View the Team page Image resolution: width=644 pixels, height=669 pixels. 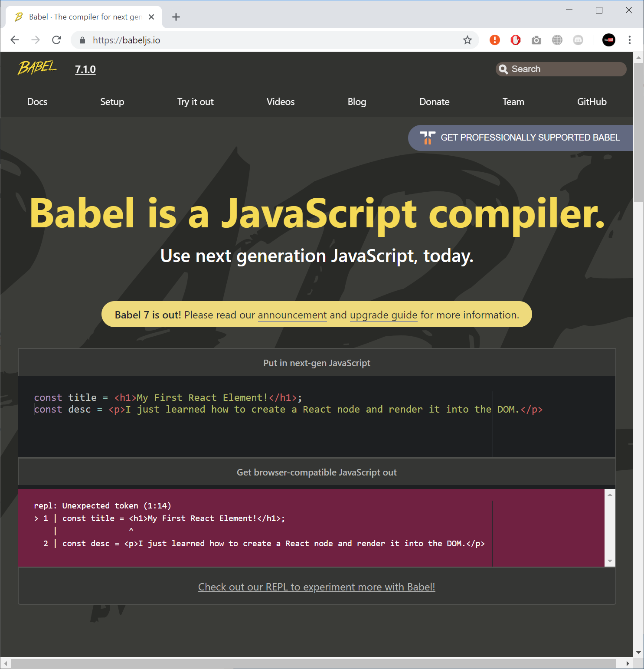513,102
